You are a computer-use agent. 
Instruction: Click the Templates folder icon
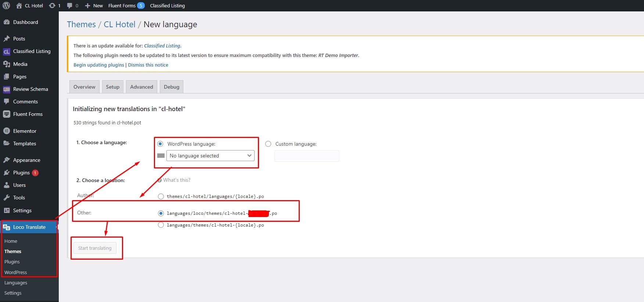click(7, 143)
